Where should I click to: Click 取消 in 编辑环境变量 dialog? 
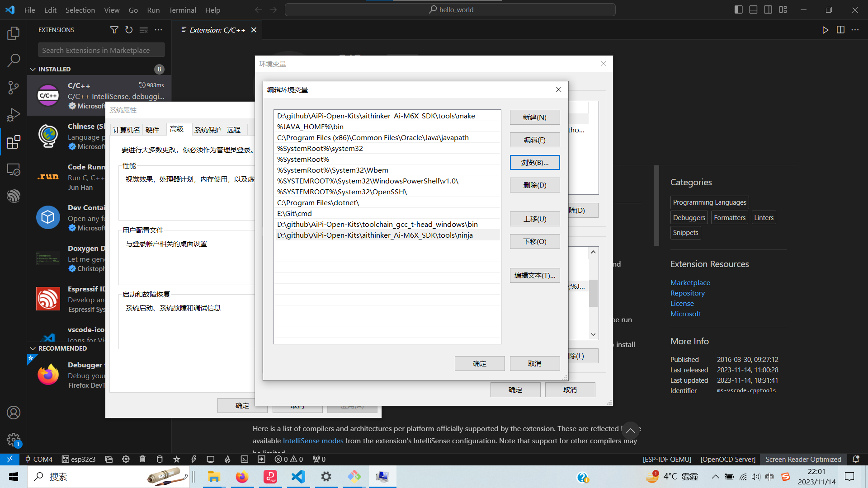[x=535, y=364]
